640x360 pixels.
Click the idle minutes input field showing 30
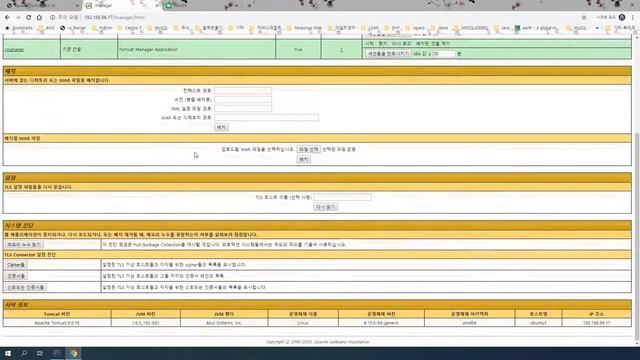pyautogui.click(x=443, y=54)
